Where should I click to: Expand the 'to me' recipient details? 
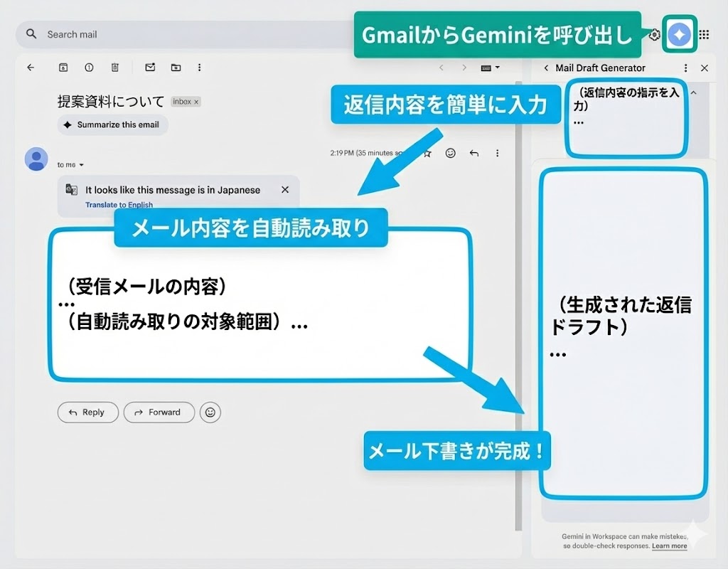[x=68, y=164]
